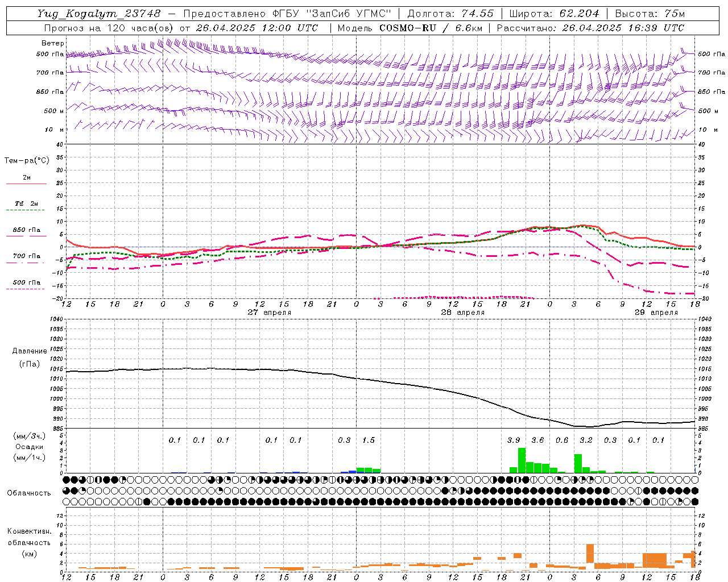Choose the 850 гПа temperature legend entry
The image size is (728, 582).
pos(26,230)
